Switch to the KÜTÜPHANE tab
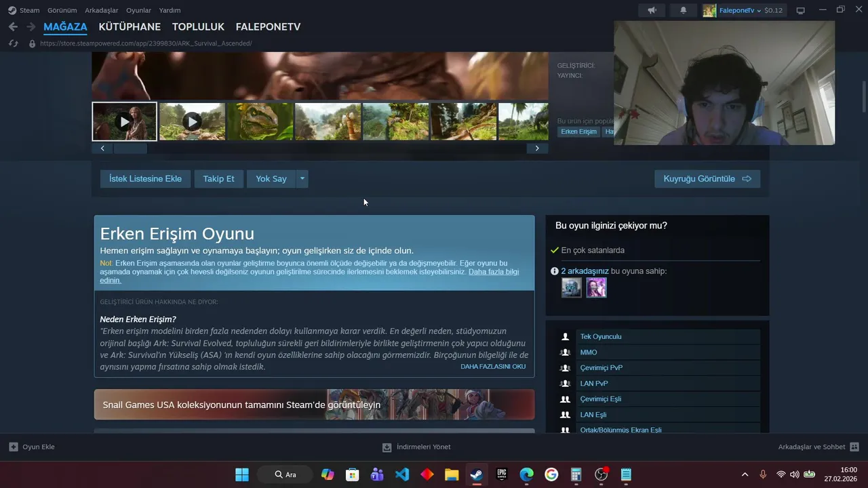This screenshot has width=868, height=488. 130,27
